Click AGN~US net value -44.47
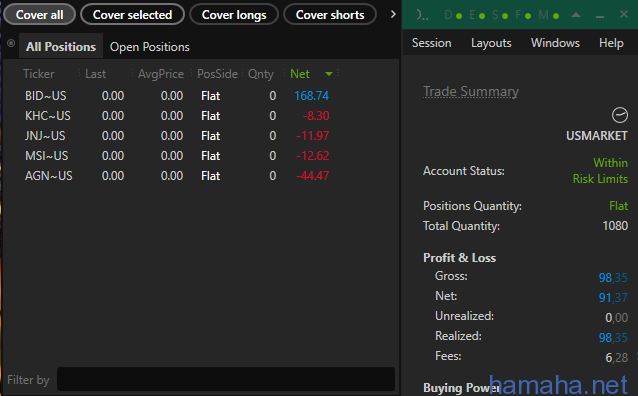Screen dimensions: 638x396 click(312, 175)
